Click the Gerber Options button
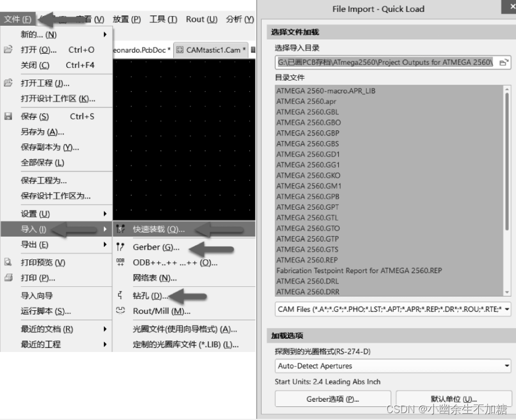The width and height of the screenshot is (516, 420). click(x=333, y=399)
